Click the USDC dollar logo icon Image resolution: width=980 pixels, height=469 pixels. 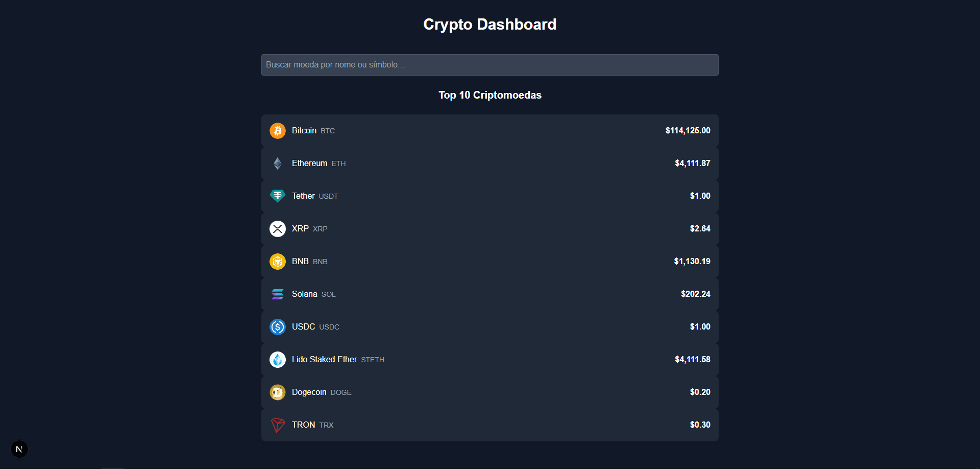click(278, 326)
